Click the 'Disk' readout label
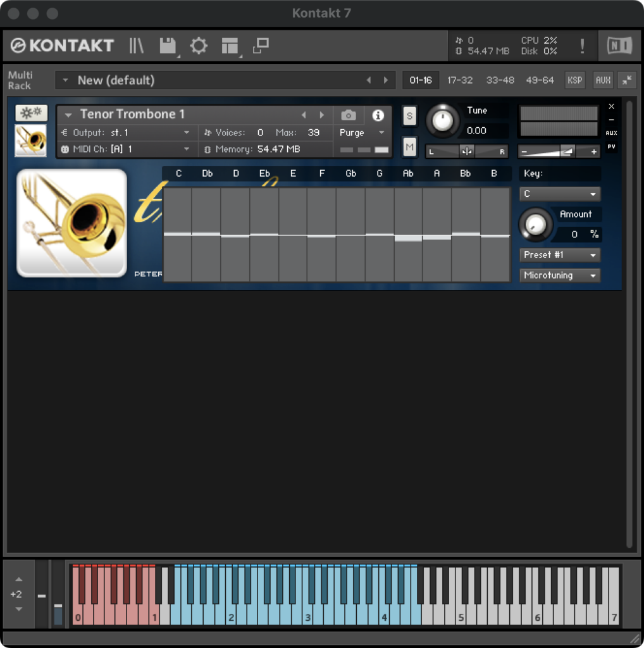Screen dimensions: 644x648 pos(529,51)
